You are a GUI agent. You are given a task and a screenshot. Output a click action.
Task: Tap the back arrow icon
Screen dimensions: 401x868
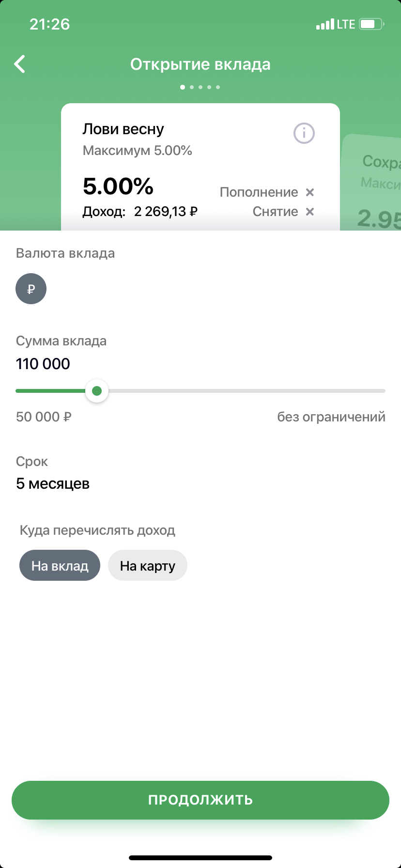coord(20,64)
